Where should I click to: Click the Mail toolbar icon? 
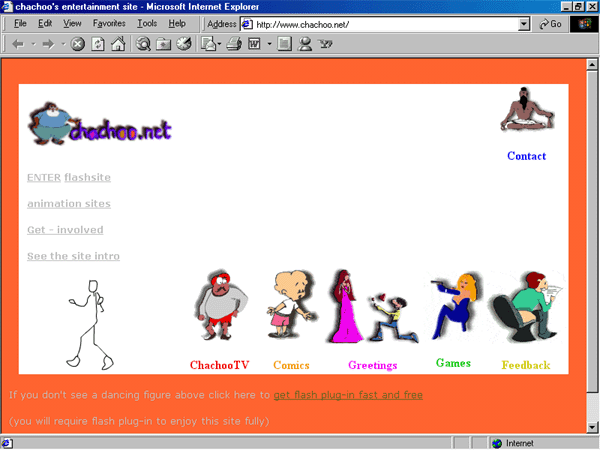(x=209, y=44)
